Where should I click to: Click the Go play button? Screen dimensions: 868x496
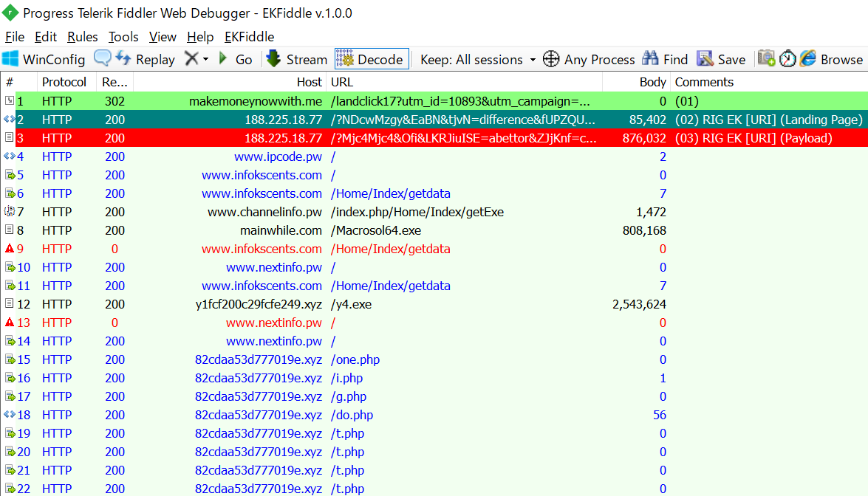click(223, 58)
